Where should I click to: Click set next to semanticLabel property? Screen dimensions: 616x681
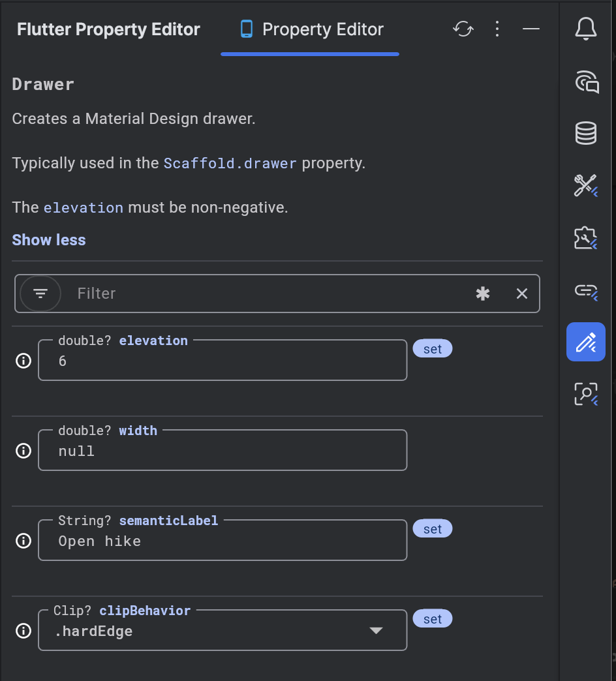(433, 528)
